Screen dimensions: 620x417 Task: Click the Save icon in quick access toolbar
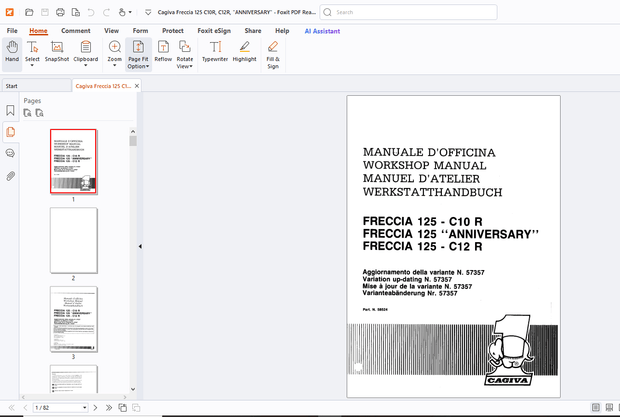point(45,12)
